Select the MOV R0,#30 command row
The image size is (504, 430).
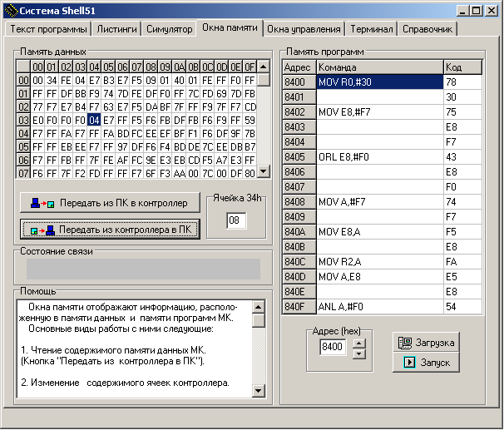pyautogui.click(x=380, y=82)
